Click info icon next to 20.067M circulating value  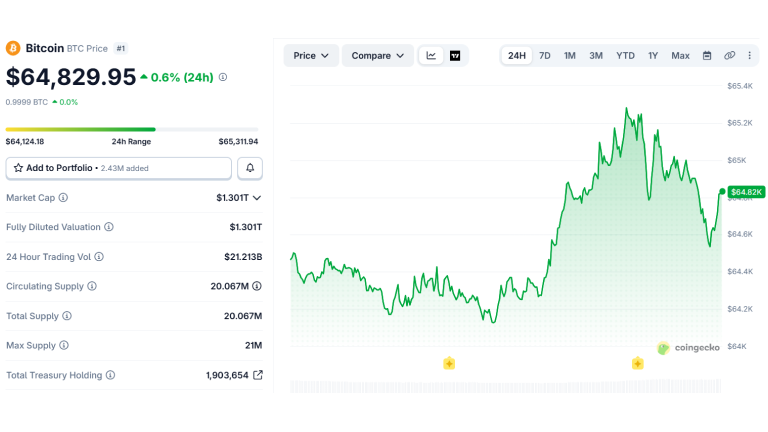[x=257, y=286]
